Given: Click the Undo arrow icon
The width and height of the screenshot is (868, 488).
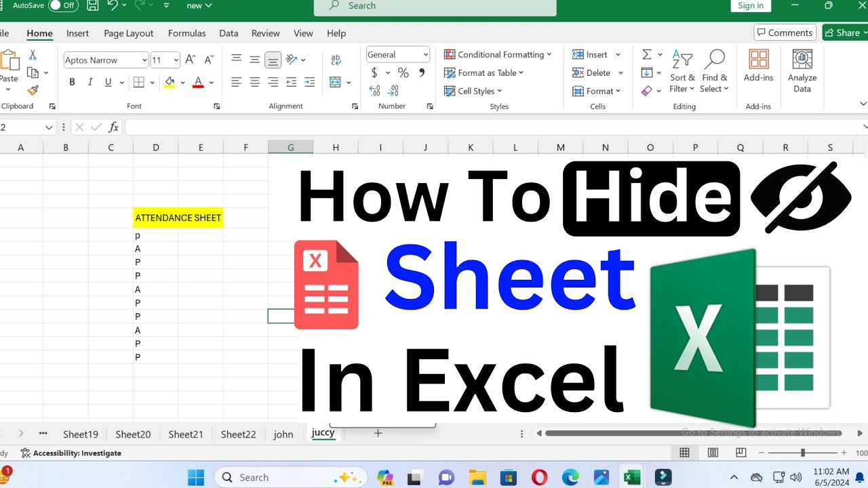Looking at the screenshot, I should tap(113, 5).
